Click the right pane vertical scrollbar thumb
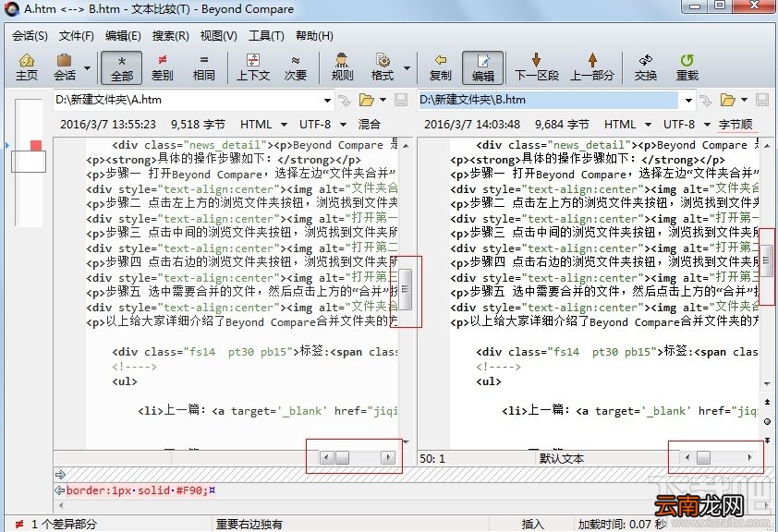 tap(767, 260)
